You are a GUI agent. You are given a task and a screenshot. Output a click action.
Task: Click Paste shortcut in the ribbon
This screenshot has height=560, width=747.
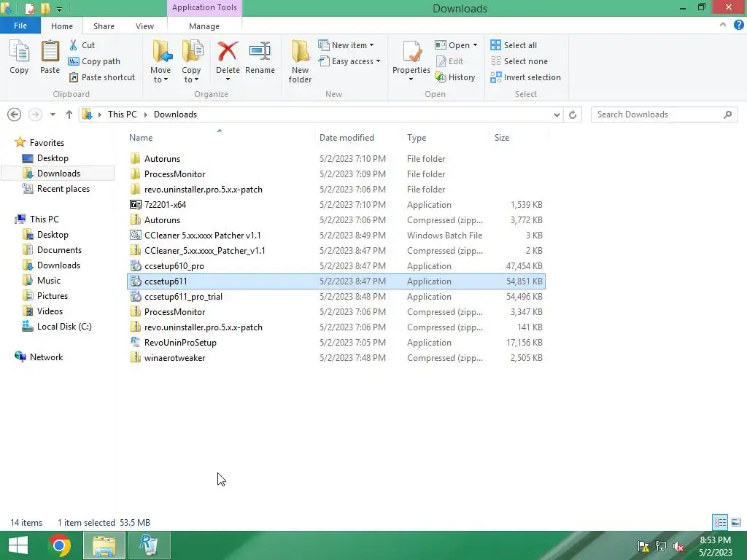click(102, 77)
